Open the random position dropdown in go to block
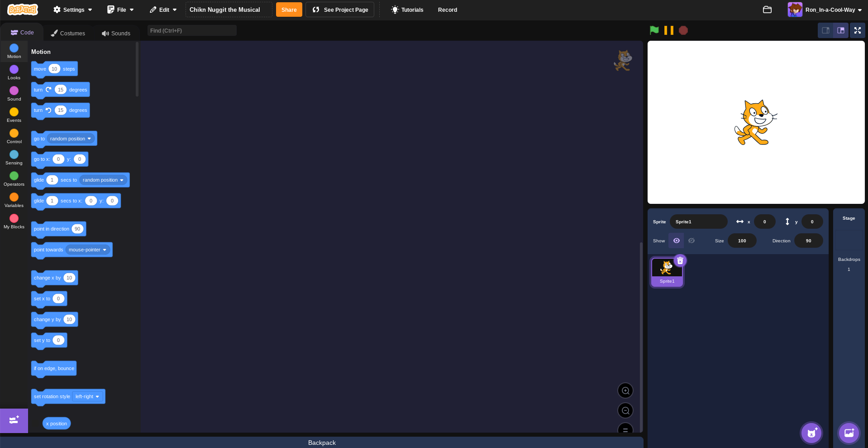Image resolution: width=868 pixels, height=448 pixels. click(89, 139)
